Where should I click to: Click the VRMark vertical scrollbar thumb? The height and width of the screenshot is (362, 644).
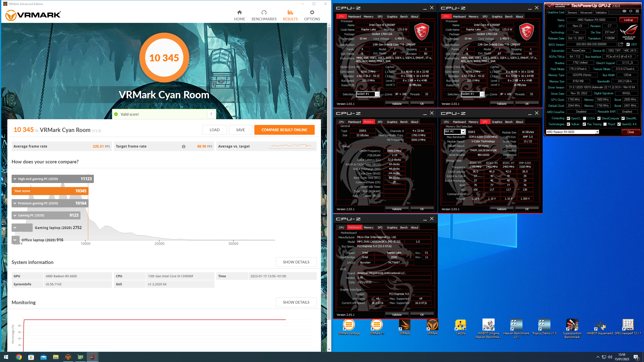point(329,173)
